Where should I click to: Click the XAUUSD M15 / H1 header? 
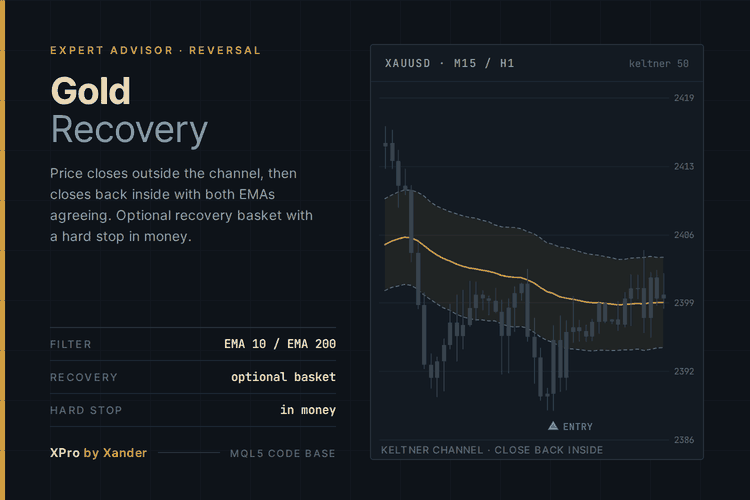(450, 63)
